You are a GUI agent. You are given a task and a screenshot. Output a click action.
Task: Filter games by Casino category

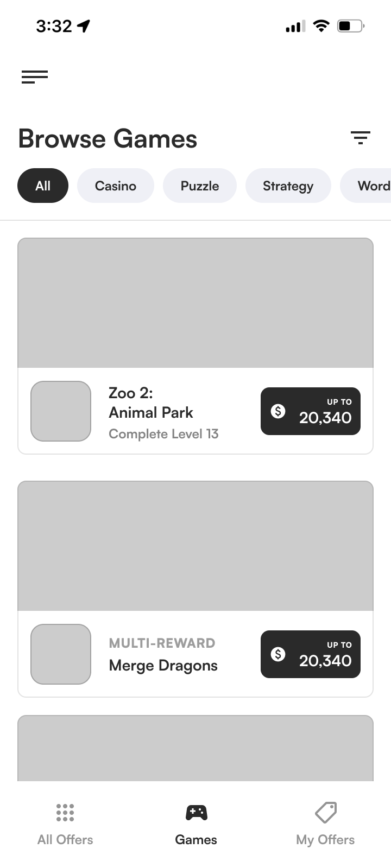116,186
